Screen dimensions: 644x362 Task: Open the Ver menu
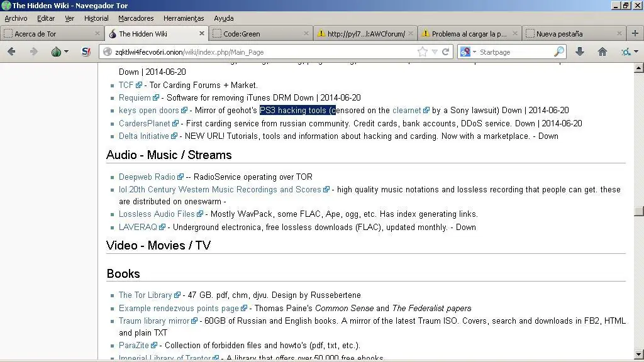coord(69,18)
